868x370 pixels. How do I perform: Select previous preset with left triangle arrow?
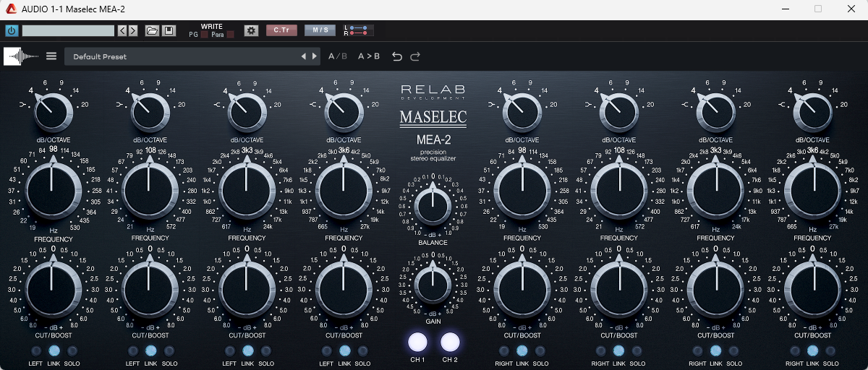pyautogui.click(x=304, y=56)
